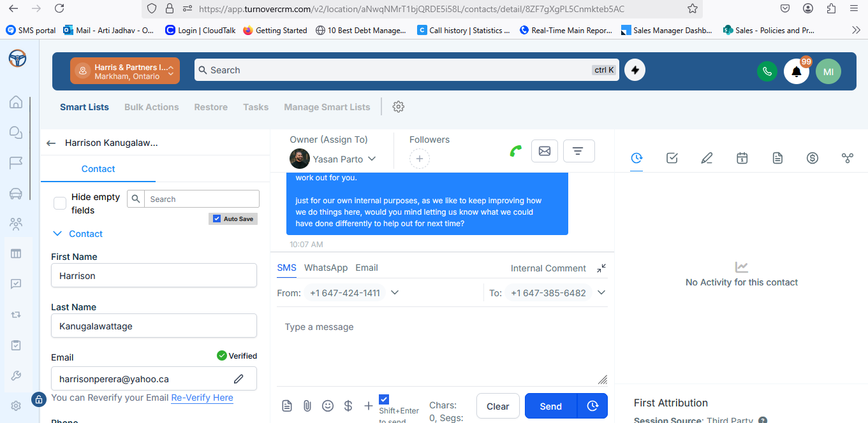Open the Appointments calendar icon
This screenshot has width=868, height=423.
742,158
